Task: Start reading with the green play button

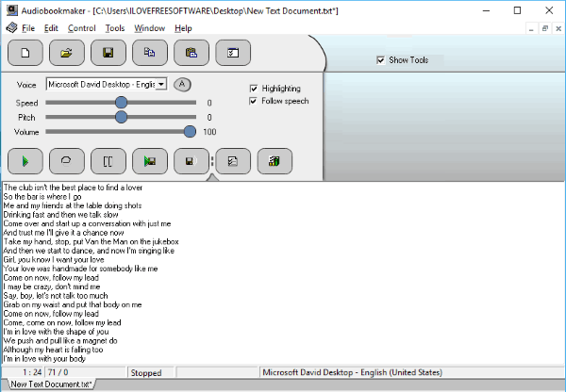Action: (x=25, y=161)
